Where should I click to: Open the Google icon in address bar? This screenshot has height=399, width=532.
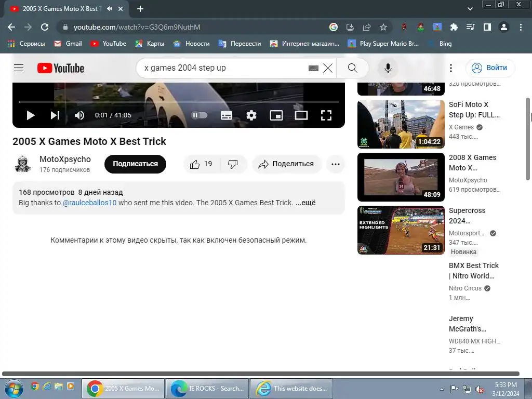coord(334,27)
